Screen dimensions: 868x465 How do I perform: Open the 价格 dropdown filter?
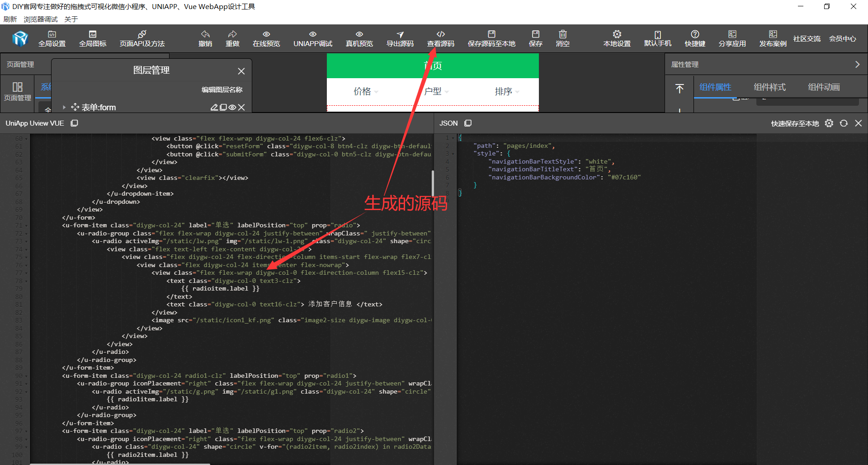point(366,92)
